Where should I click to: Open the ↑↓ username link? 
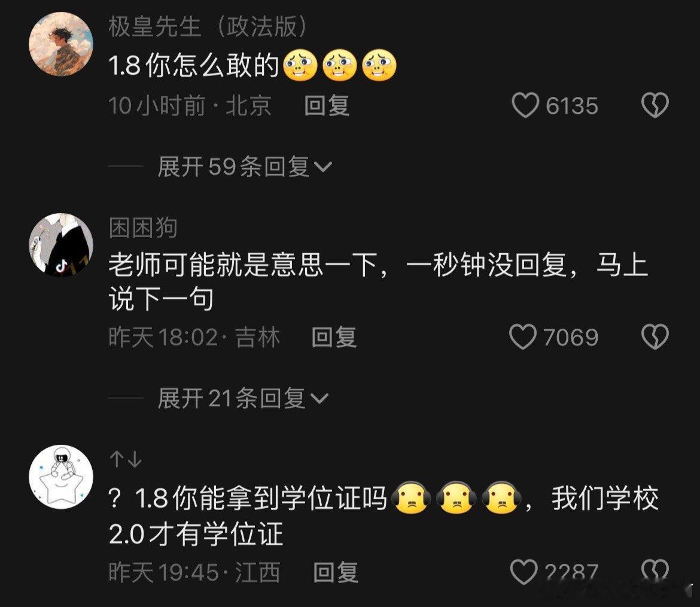click(126, 459)
